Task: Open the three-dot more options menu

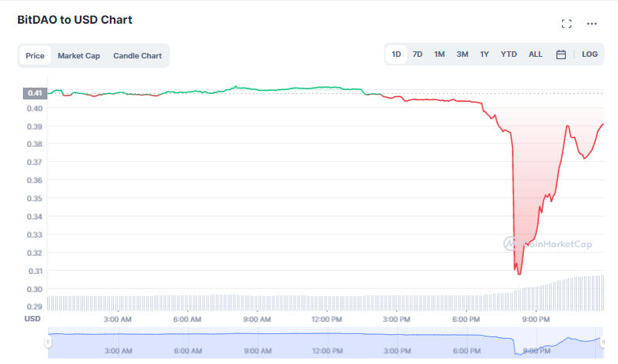Action: [592, 24]
